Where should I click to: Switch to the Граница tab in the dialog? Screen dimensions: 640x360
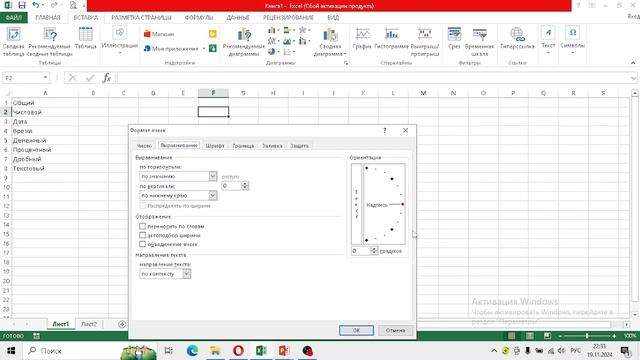click(243, 146)
